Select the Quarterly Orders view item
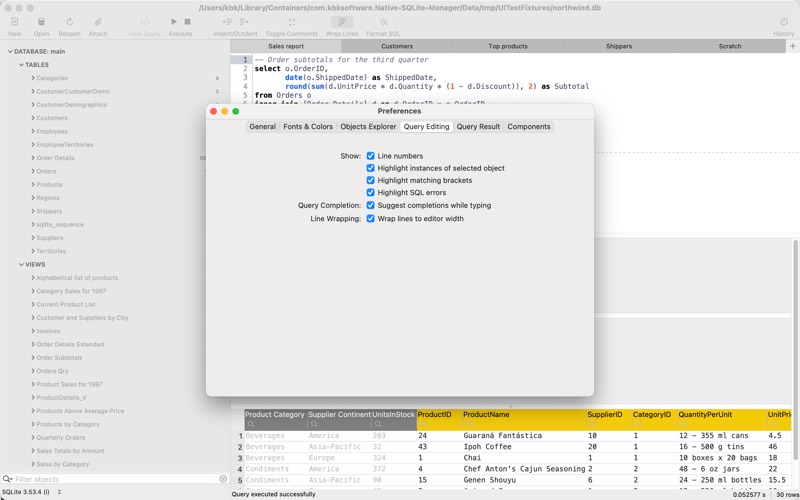Screen dimensions: 800x500 tap(61, 437)
